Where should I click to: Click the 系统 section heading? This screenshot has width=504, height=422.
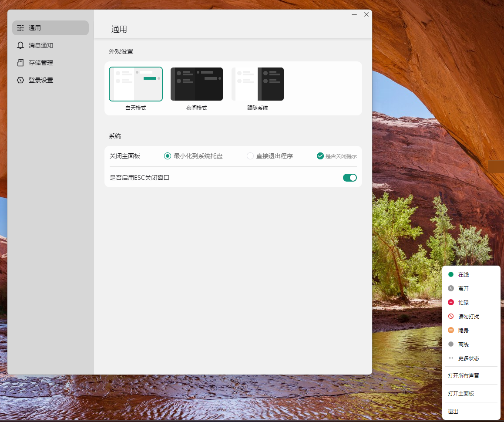click(115, 136)
